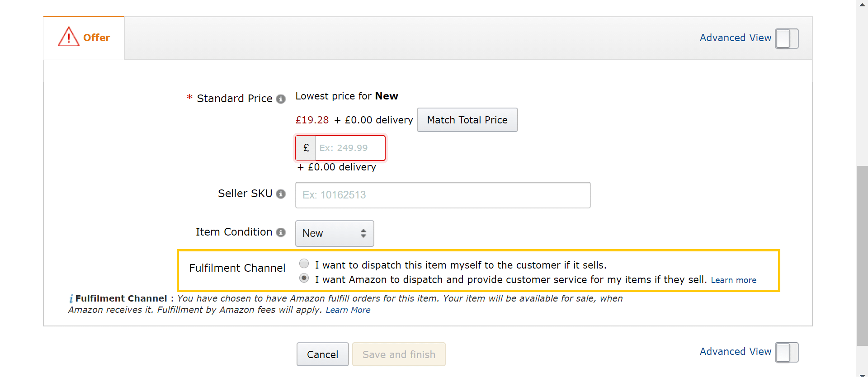Click the Seller SKU info icon

tap(281, 194)
